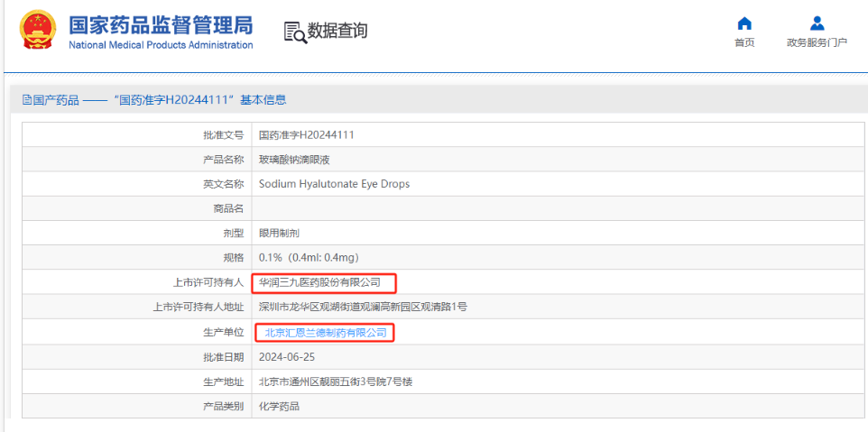Click the 生产地址 row label
The height and width of the screenshot is (432, 868).
pos(223,381)
